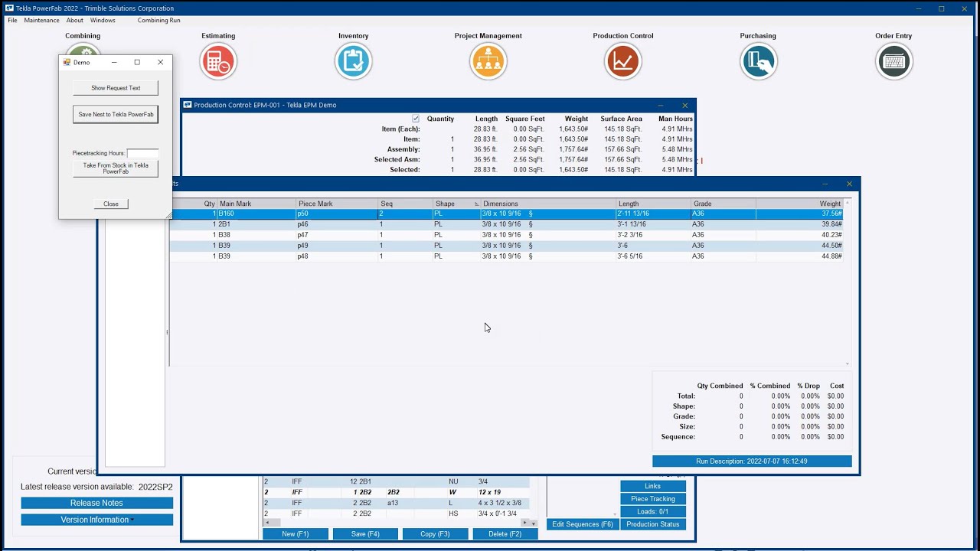
Task: Click Loads: 0/1 button
Action: (x=653, y=511)
